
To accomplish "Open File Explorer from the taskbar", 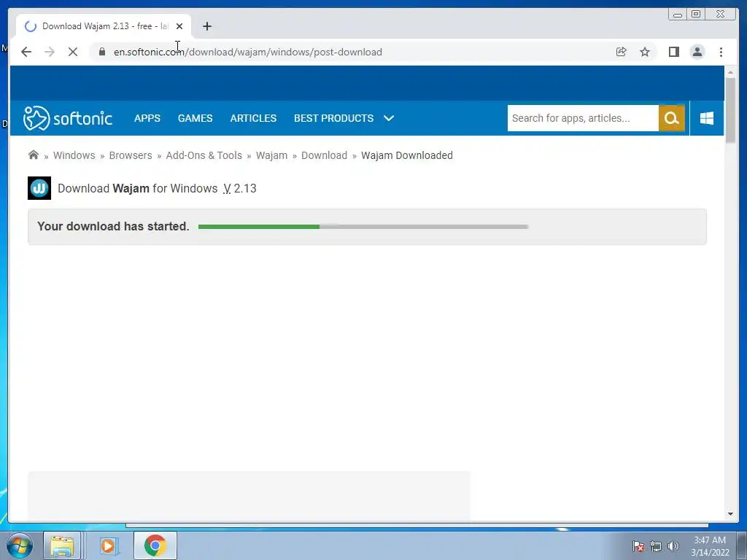I will pos(62,545).
